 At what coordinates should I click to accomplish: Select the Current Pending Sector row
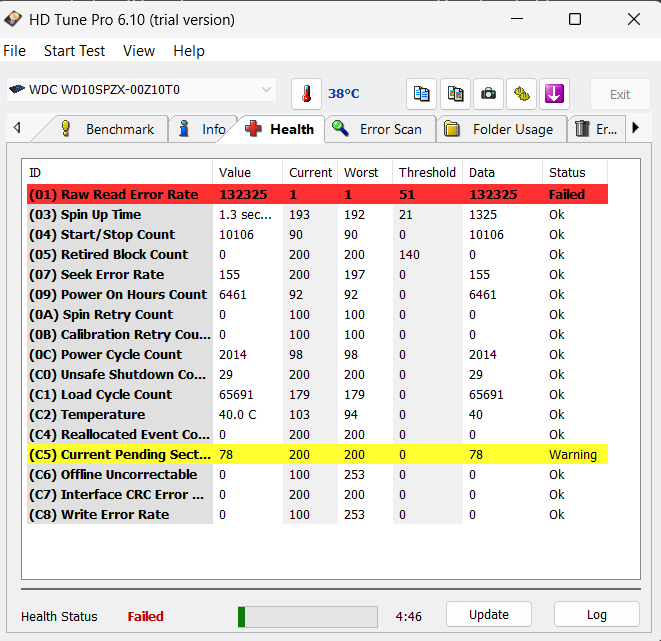point(317,454)
